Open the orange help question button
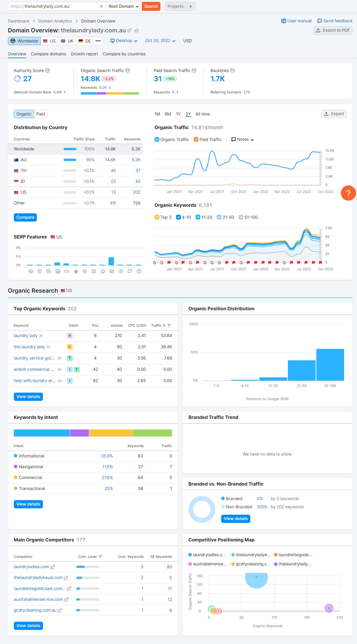This screenshot has height=644, width=357. [348, 193]
